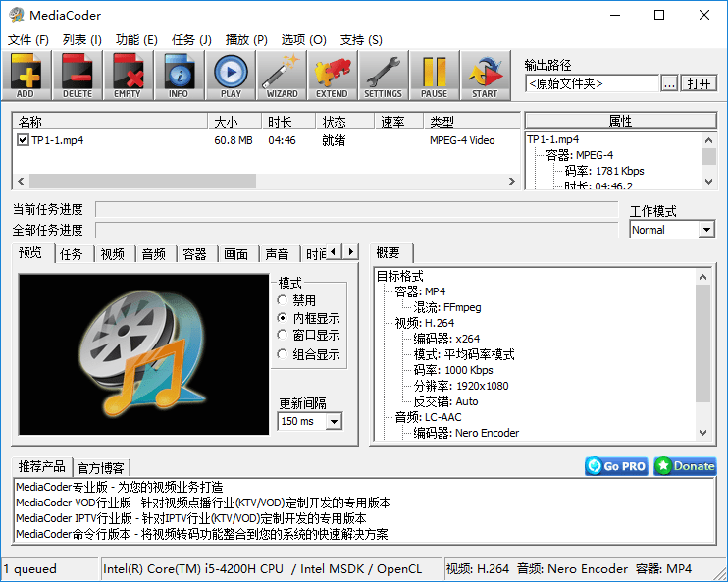Select the 禁用 radio button
Screen dimensions: 728x582
pyautogui.click(x=283, y=301)
